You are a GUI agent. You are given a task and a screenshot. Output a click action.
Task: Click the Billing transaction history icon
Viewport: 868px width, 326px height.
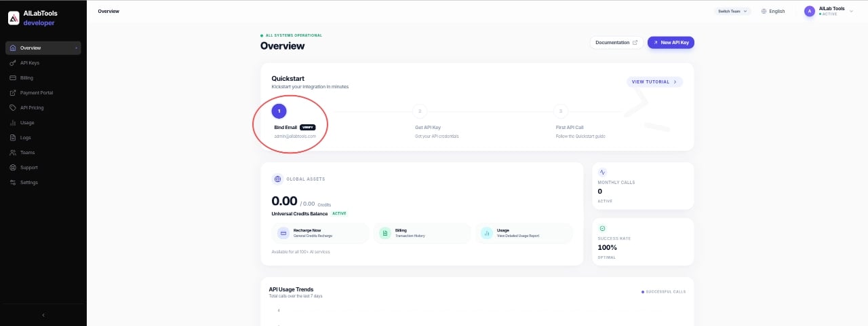point(384,233)
